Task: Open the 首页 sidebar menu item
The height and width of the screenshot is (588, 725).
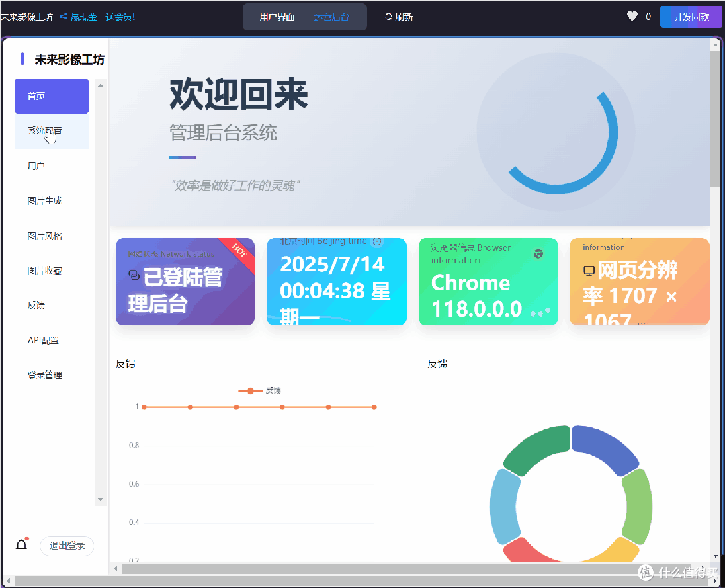Action: click(52, 96)
